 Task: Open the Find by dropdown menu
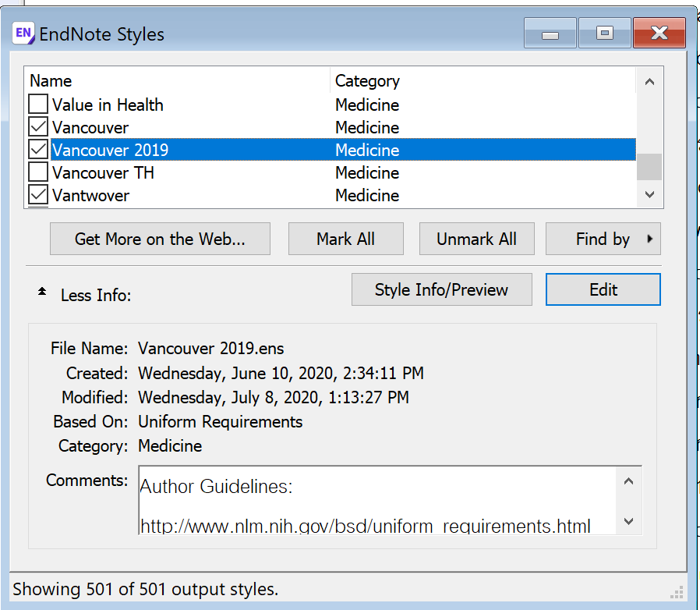603,239
